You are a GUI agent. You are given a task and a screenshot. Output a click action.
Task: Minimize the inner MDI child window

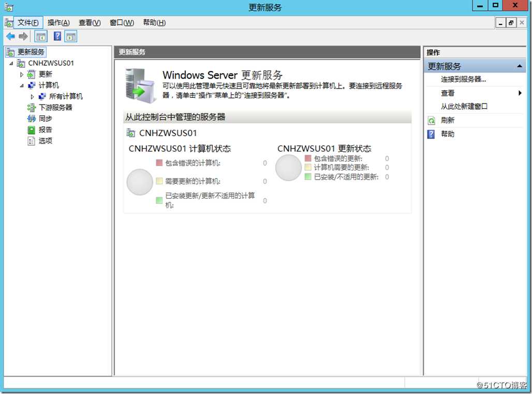(x=501, y=23)
